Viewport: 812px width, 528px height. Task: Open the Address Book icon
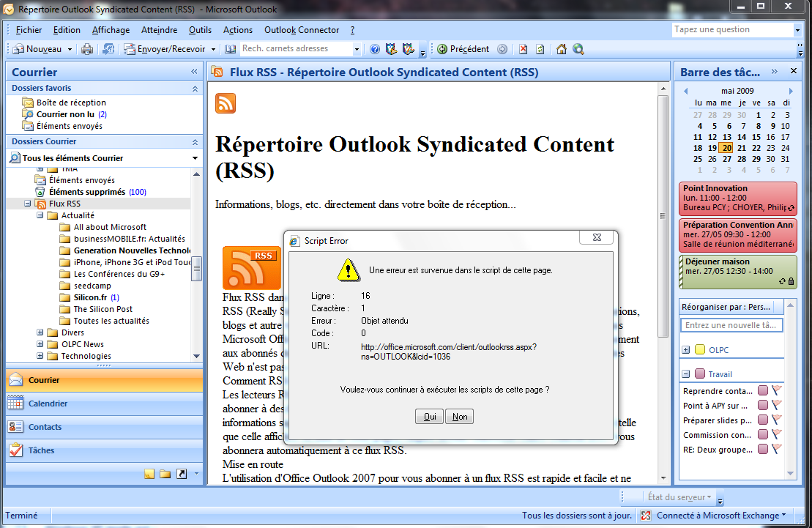(230, 49)
